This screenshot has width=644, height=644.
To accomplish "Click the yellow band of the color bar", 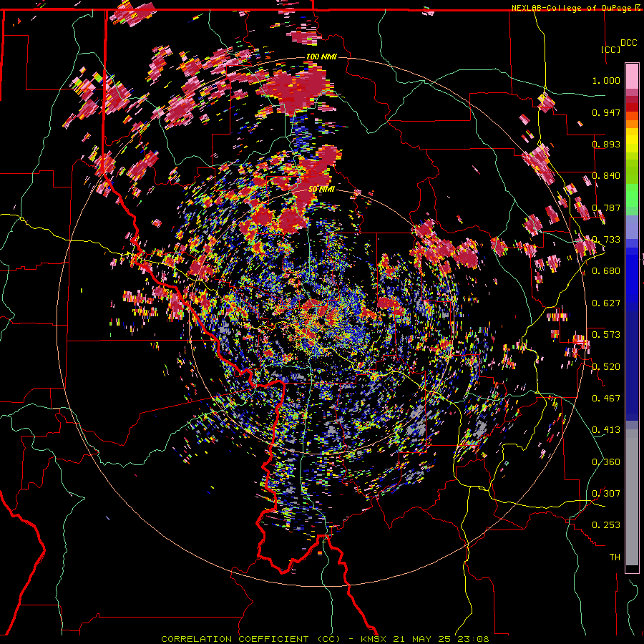I will [x=632, y=140].
